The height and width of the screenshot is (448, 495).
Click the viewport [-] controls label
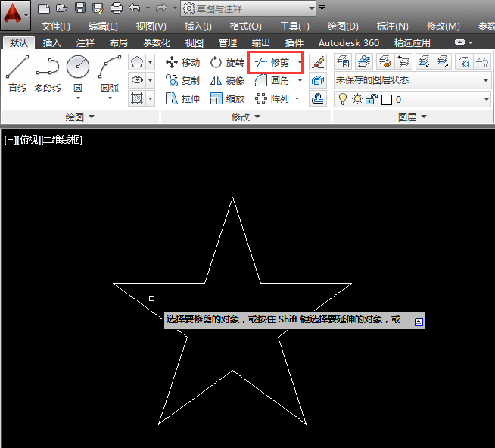click(x=9, y=140)
